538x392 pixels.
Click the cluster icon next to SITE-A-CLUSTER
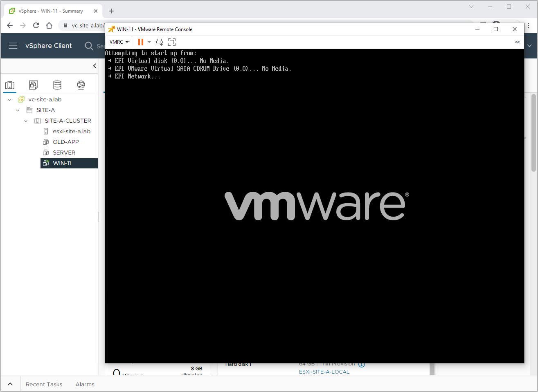(x=38, y=121)
